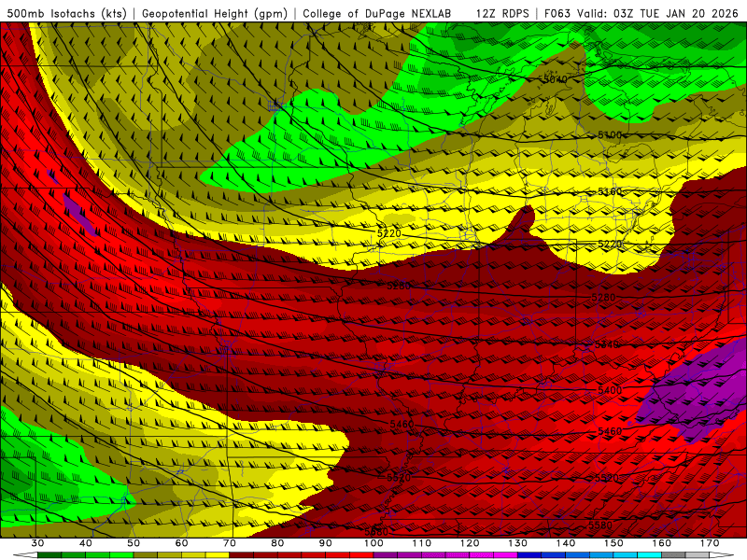Viewport: 747px width, 560px height.
Task: Click the legend value 30
Action: click(x=37, y=543)
